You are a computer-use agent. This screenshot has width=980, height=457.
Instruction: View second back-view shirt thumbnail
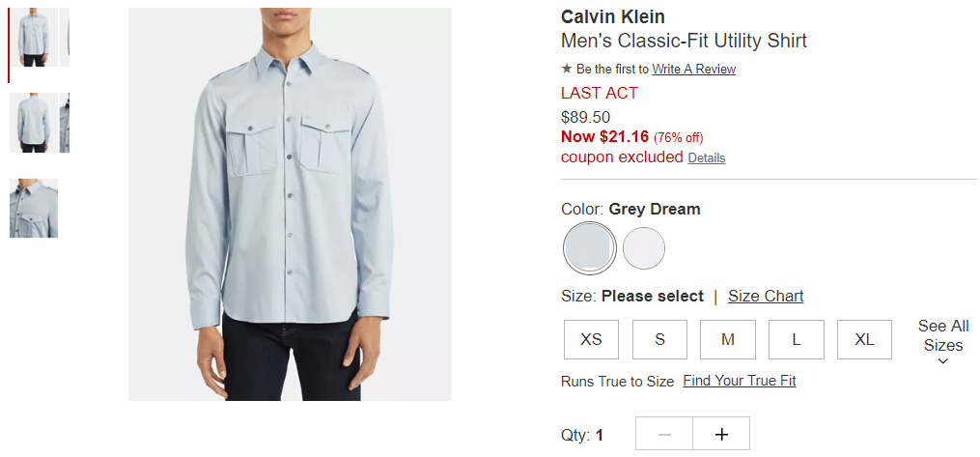(x=34, y=123)
